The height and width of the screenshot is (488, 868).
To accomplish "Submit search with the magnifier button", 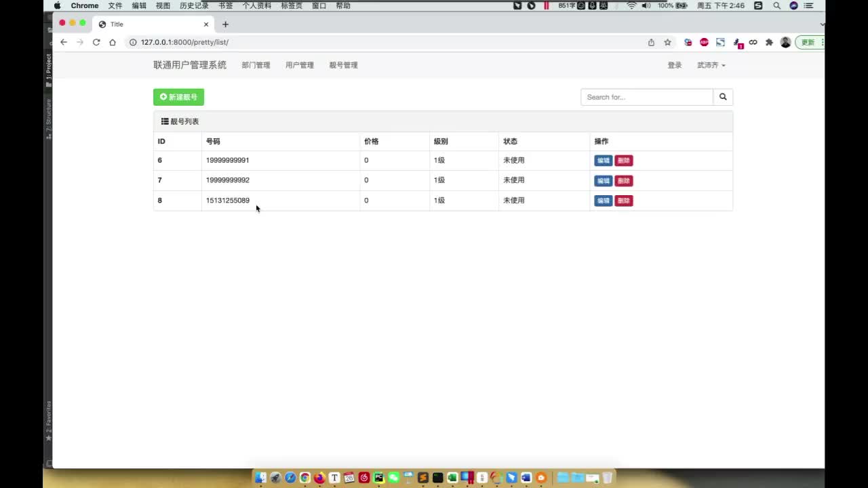I will [723, 97].
